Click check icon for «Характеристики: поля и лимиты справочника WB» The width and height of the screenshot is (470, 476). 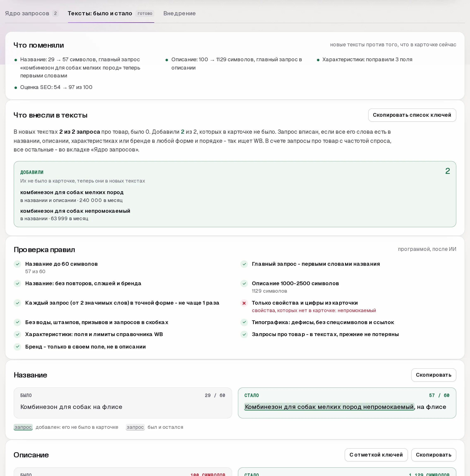pyautogui.click(x=18, y=335)
